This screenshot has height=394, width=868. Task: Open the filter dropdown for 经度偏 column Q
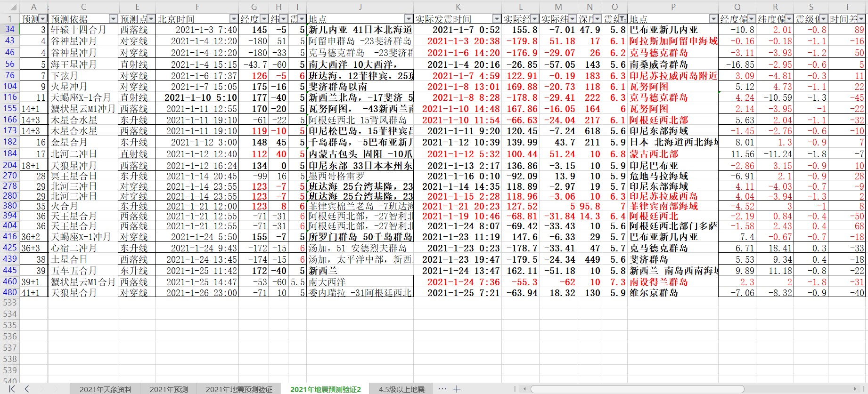tap(751, 19)
